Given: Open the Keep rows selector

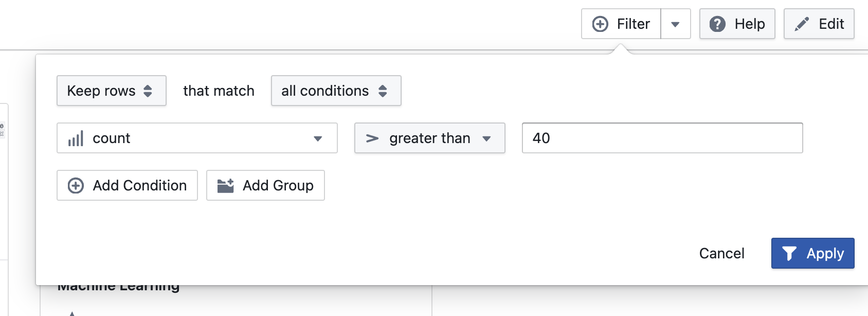Looking at the screenshot, I should (x=111, y=91).
